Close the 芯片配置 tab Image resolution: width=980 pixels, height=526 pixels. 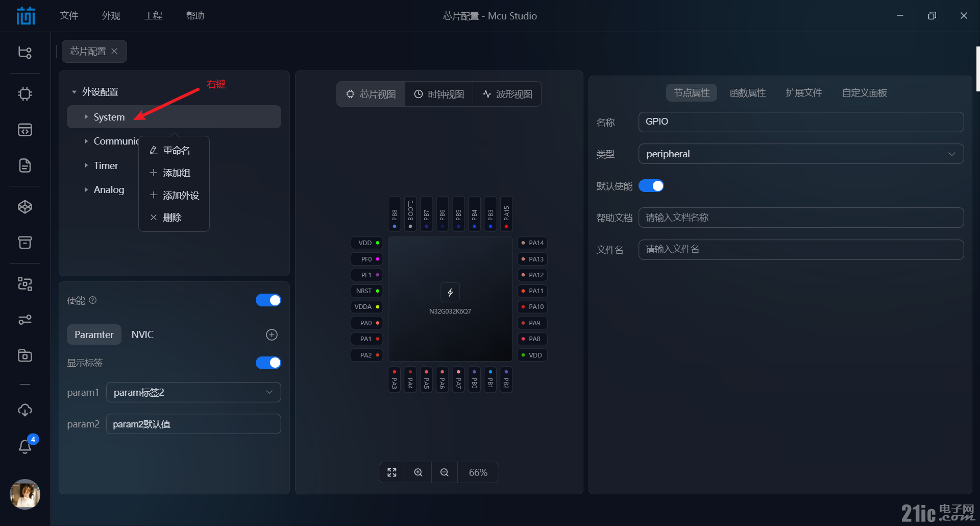(114, 51)
